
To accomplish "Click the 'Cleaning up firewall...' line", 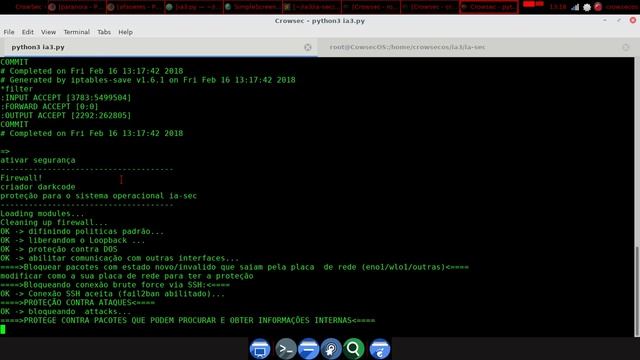I will pyautogui.click(x=54, y=223).
